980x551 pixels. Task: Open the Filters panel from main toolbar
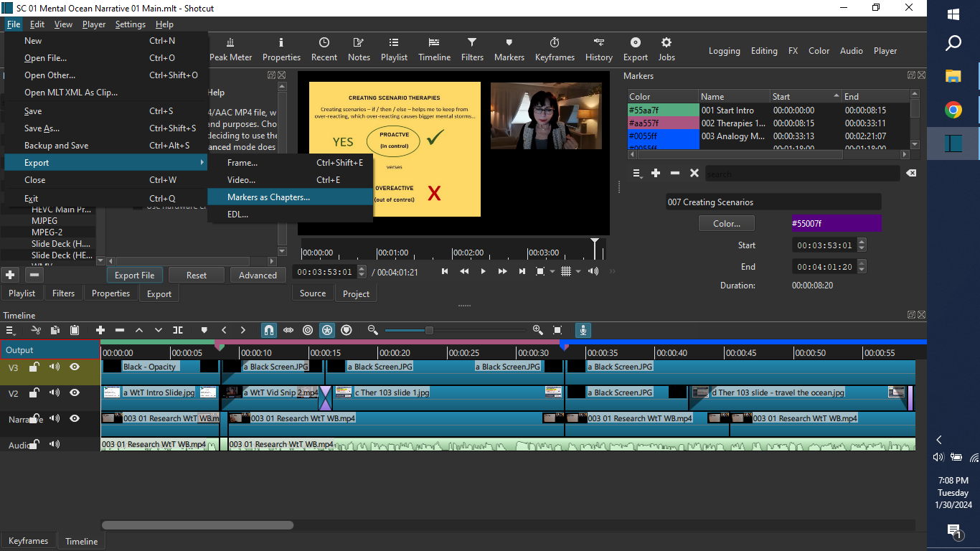tap(472, 50)
